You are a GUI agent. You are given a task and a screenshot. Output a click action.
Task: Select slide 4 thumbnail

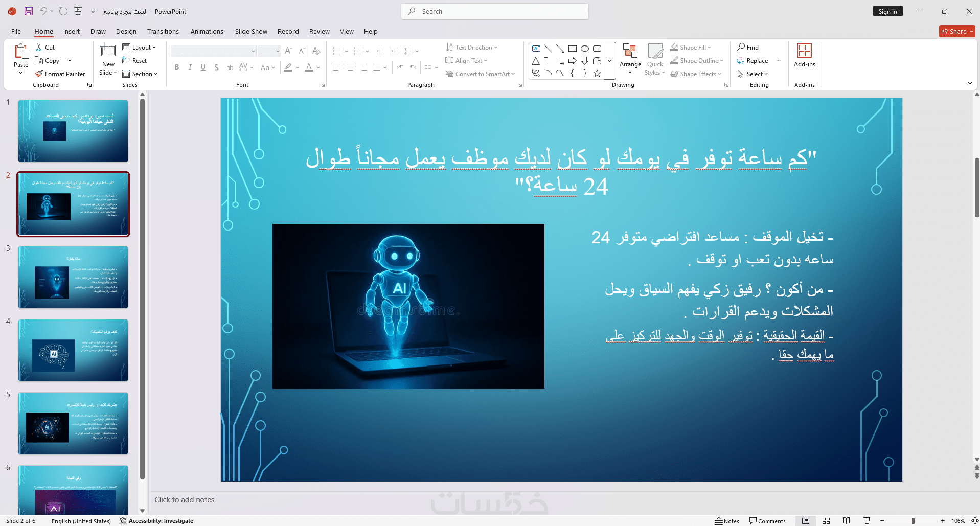point(73,350)
